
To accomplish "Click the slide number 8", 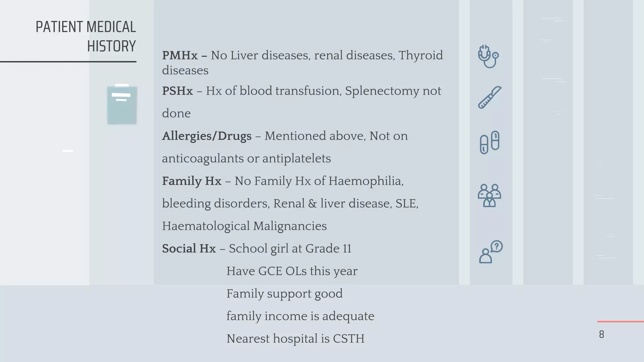I will point(602,334).
